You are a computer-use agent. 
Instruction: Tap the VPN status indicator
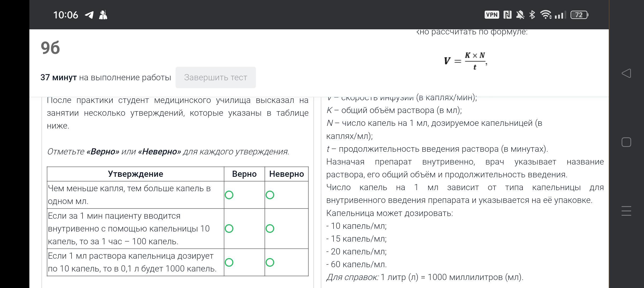coord(492,15)
